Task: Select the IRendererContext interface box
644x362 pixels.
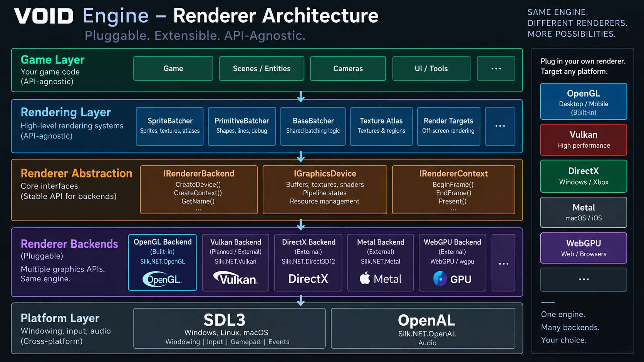Action: pyautogui.click(x=453, y=190)
